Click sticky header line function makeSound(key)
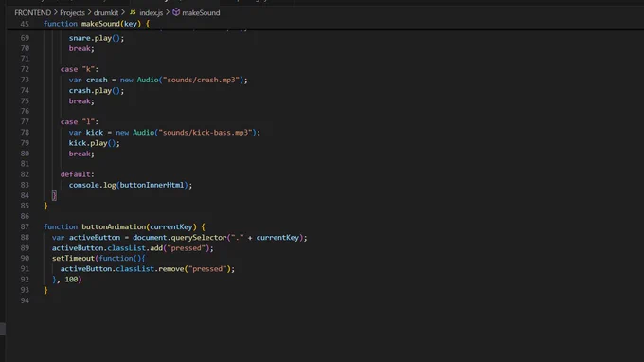Viewport: 644px width, 362px height. tap(97, 24)
